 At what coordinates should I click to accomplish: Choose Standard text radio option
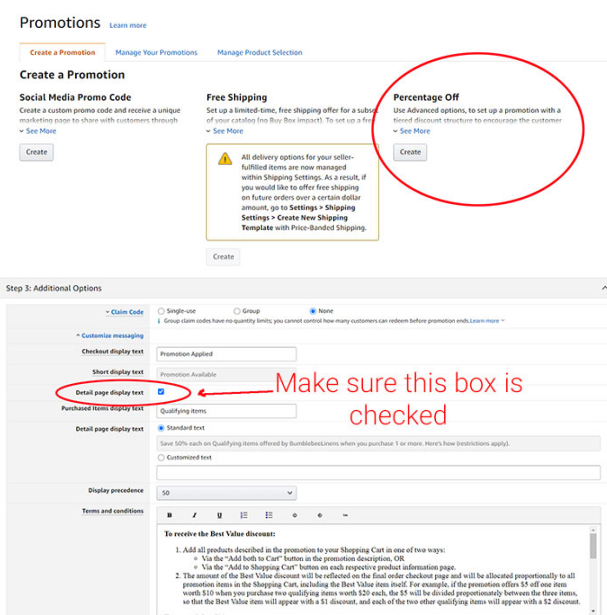coord(161,428)
